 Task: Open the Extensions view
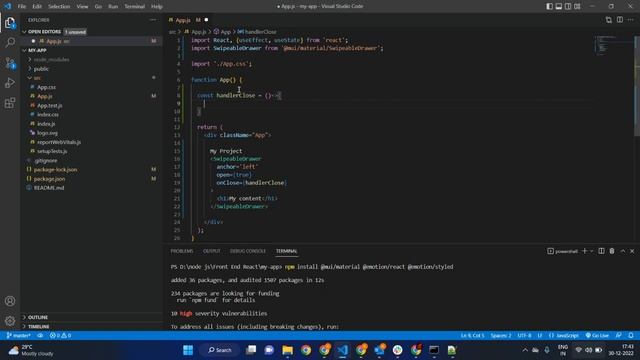tap(10, 103)
